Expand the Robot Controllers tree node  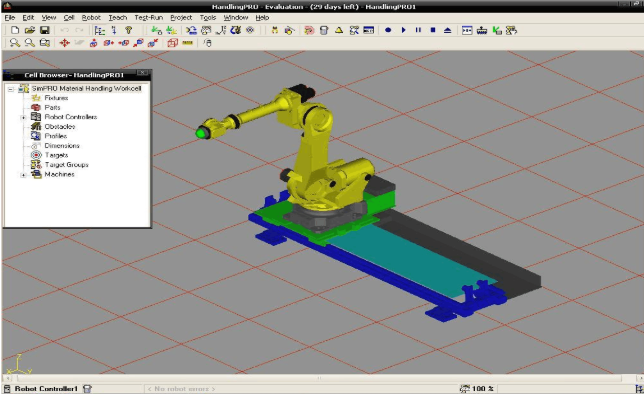click(x=23, y=118)
